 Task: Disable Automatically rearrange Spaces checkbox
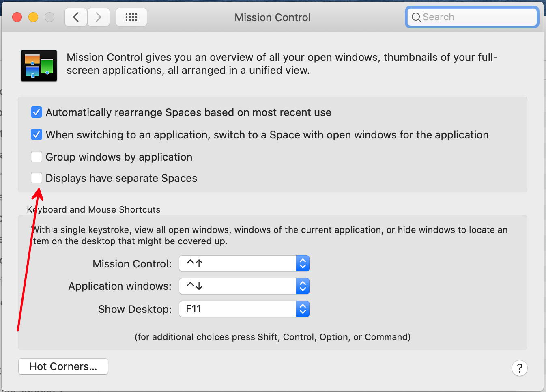pyautogui.click(x=37, y=112)
